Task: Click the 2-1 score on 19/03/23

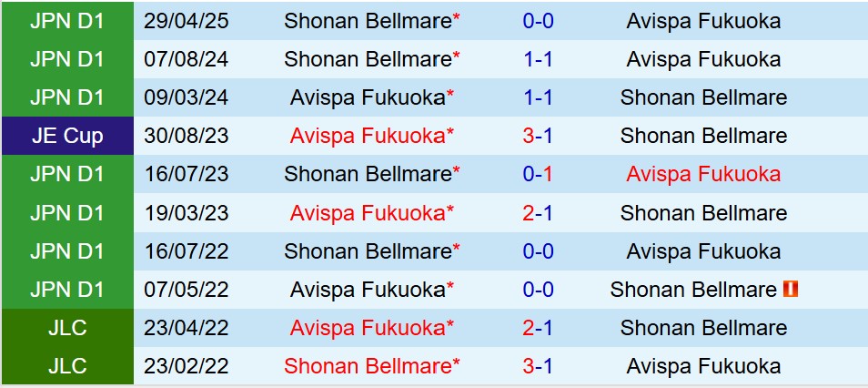Action: (x=540, y=212)
